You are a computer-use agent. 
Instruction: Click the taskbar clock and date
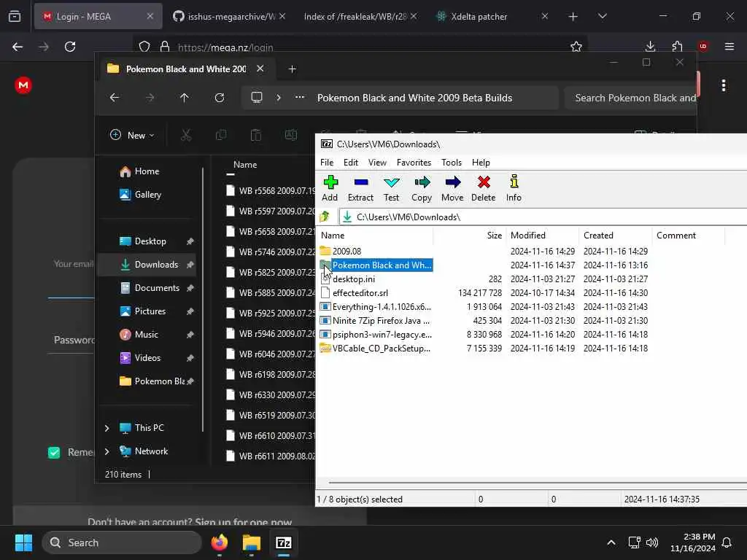693,542
